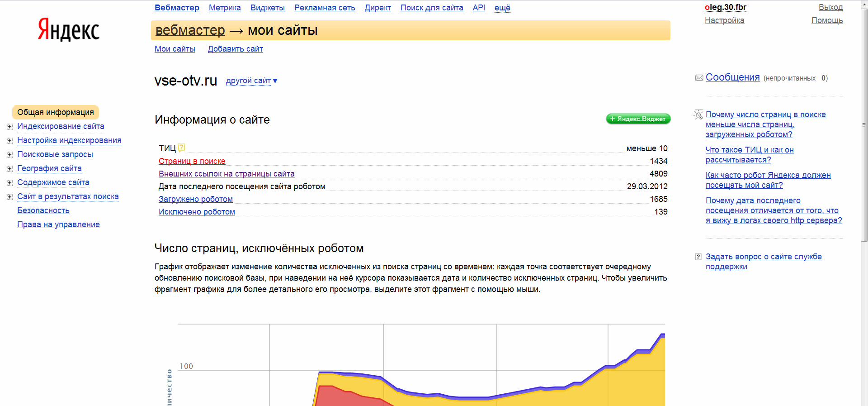Image resolution: width=868 pixels, height=406 pixels.
Task: Expand the Индексирование сайта tree node
Action: pyautogui.click(x=9, y=127)
